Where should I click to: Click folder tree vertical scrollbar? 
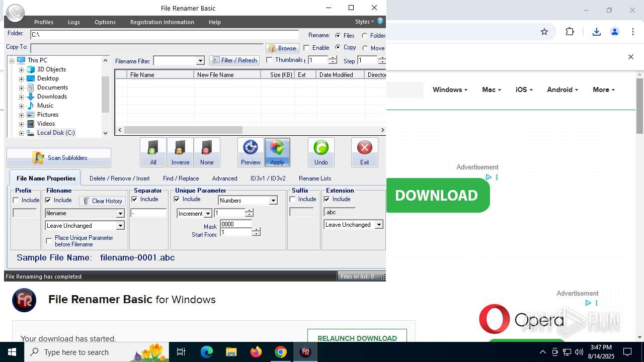coord(105,95)
